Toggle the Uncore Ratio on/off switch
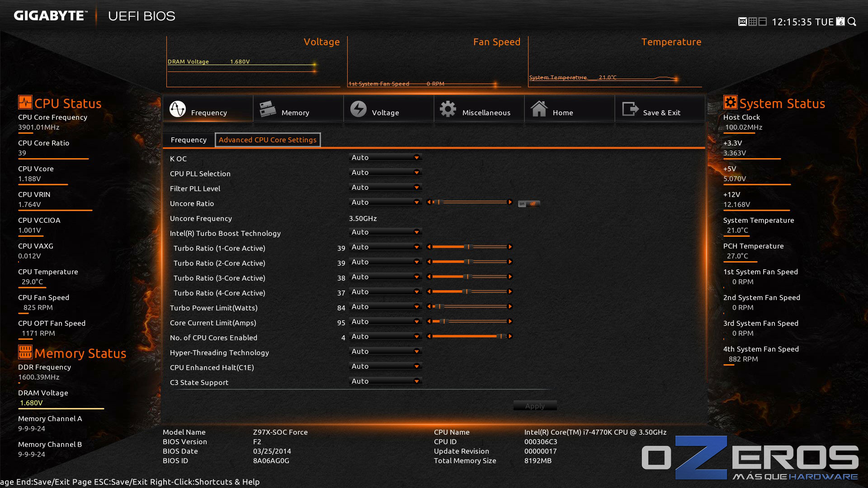The width and height of the screenshot is (868, 488). (528, 204)
